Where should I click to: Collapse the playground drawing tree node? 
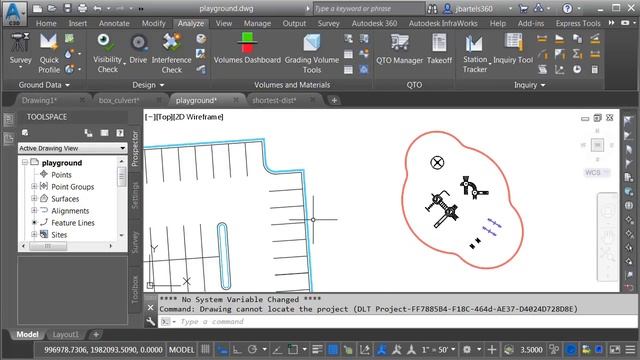[x=25, y=162]
